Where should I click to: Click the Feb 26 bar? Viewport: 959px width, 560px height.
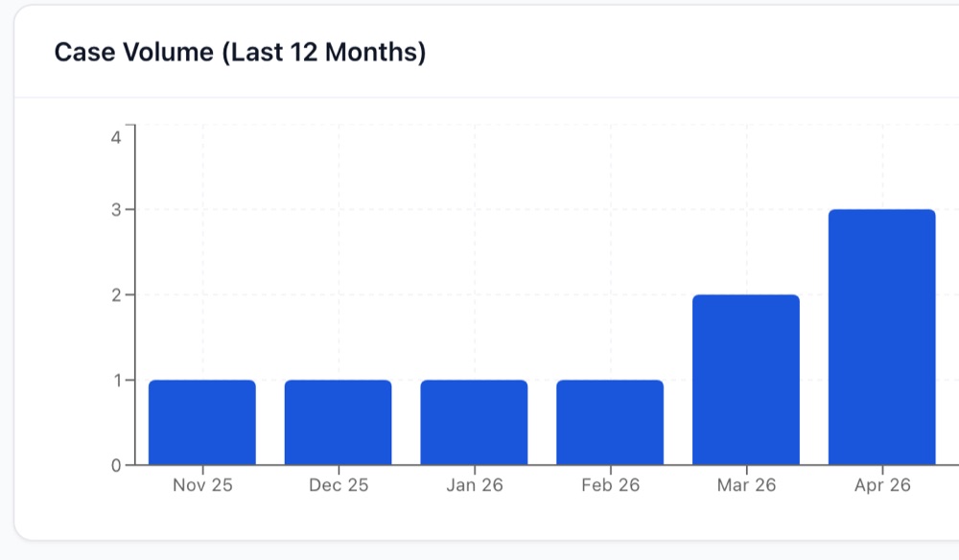click(x=610, y=423)
